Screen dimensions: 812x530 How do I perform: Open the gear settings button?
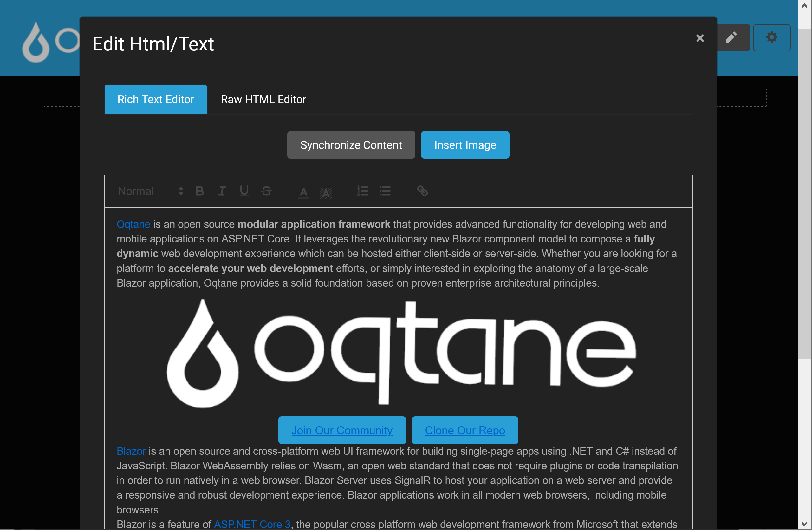[771, 37]
